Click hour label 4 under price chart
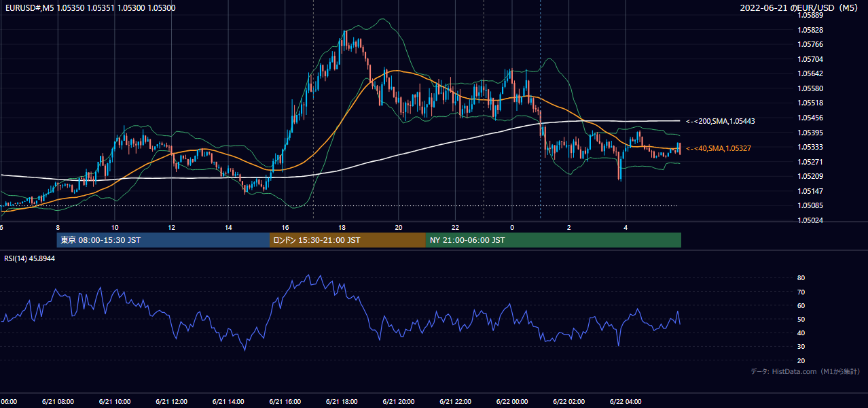Image resolution: width=868 pixels, height=408 pixels. click(x=626, y=227)
